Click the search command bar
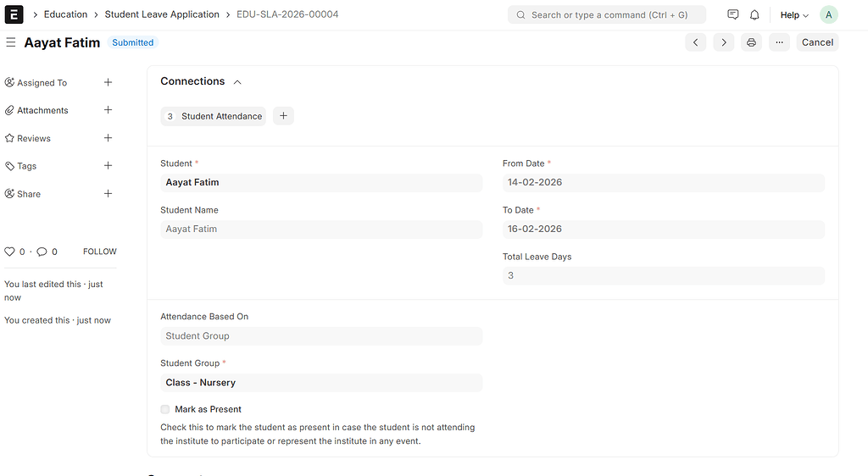The image size is (868, 476). click(607, 15)
